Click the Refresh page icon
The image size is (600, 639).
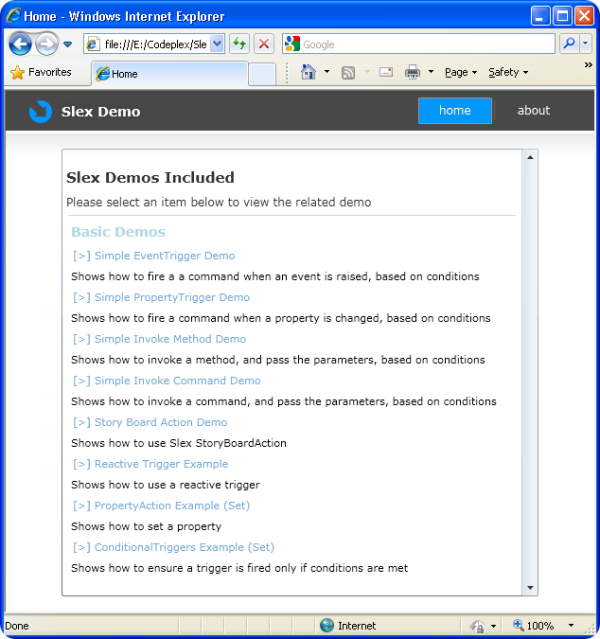tap(239, 44)
